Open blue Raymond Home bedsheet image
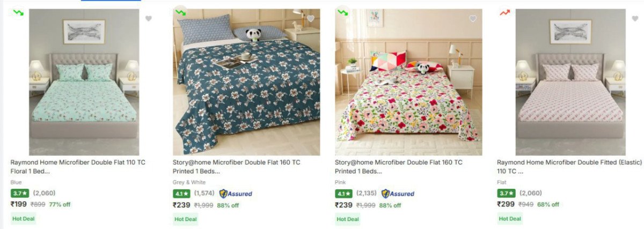The width and height of the screenshot is (644, 229). (84, 82)
